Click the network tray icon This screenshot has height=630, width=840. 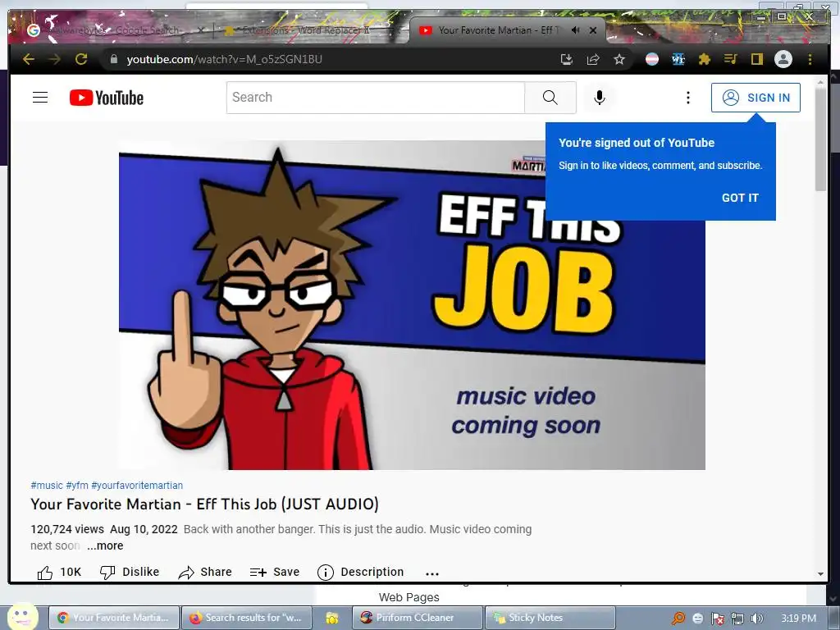(x=737, y=619)
